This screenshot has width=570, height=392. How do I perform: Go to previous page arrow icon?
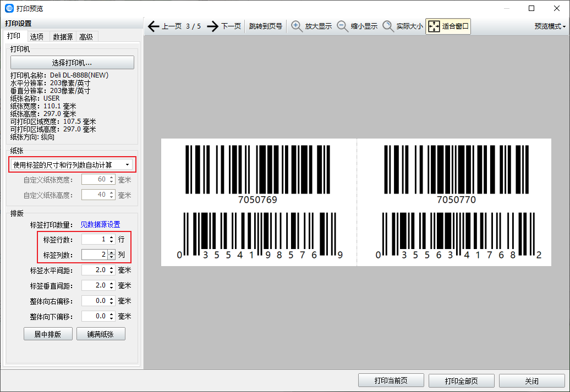click(154, 26)
